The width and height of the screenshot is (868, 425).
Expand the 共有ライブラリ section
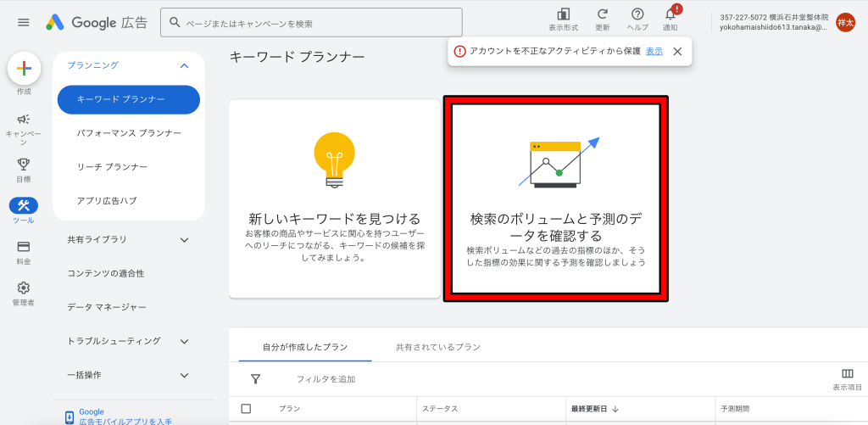coord(184,240)
